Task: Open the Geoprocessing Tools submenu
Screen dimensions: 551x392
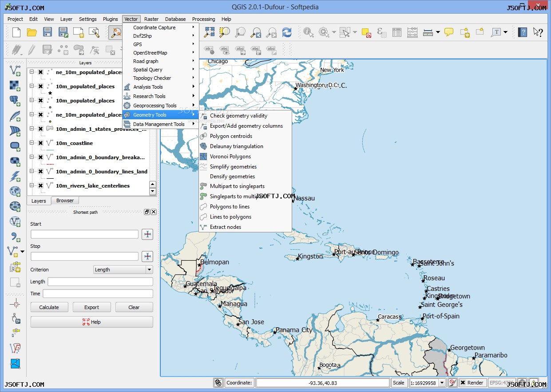Action: [x=160, y=106]
